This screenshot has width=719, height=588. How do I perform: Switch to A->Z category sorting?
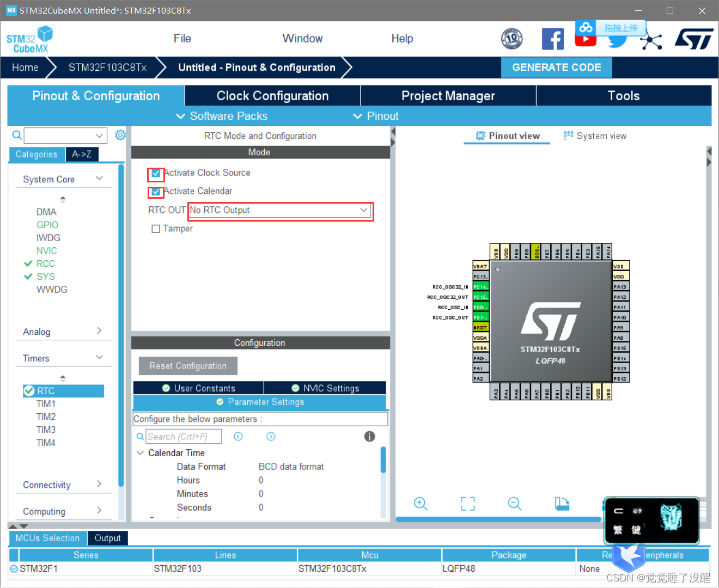pyautogui.click(x=82, y=154)
